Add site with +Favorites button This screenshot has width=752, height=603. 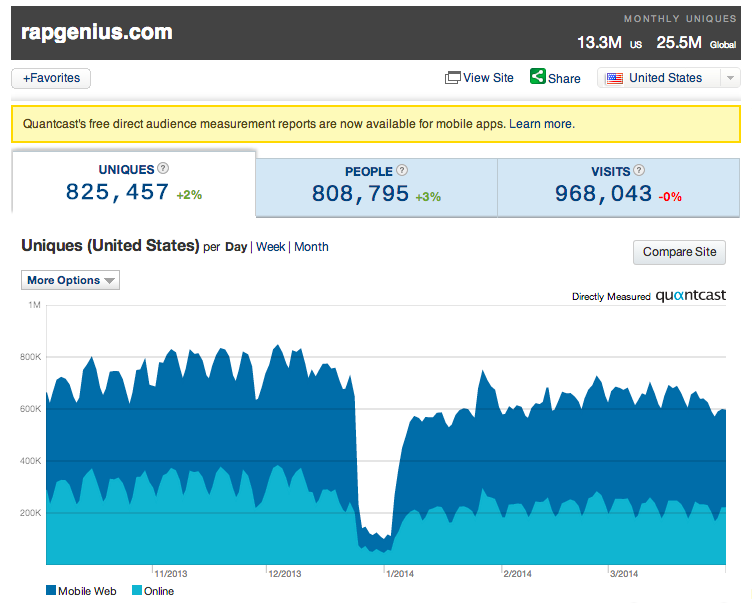(x=51, y=78)
